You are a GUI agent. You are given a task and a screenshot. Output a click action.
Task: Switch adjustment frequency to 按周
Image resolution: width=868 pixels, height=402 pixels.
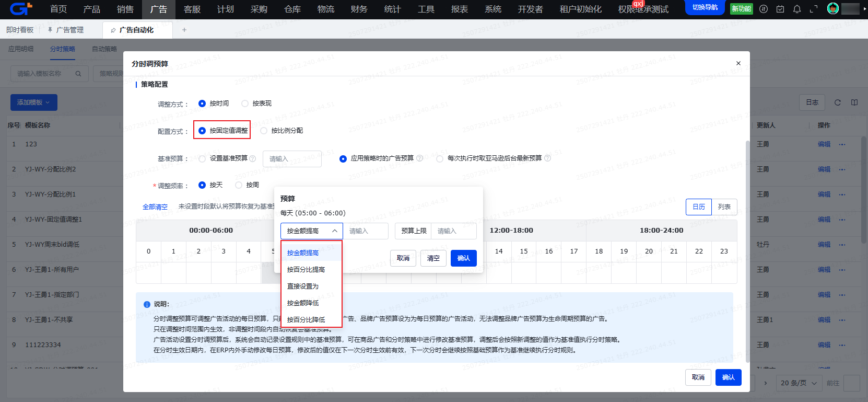(x=239, y=185)
